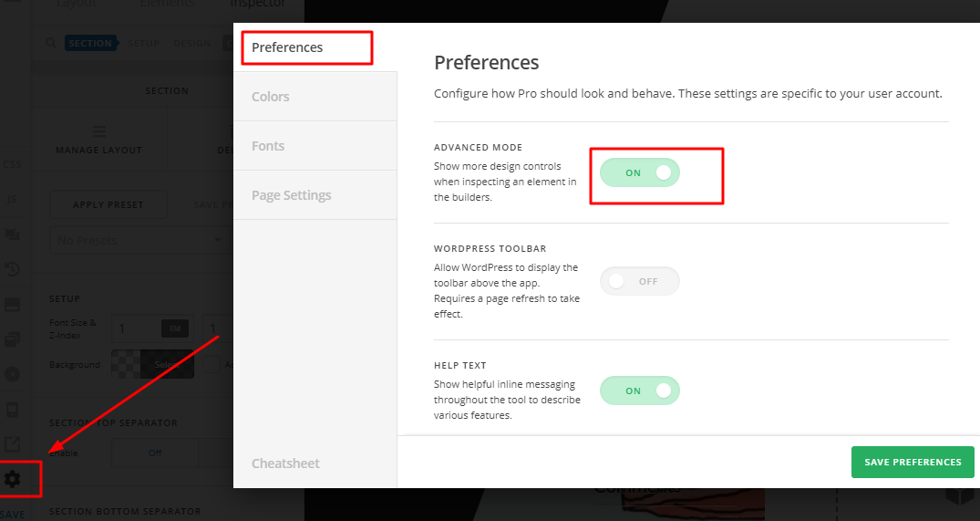The height and width of the screenshot is (521, 980).
Task: Click the Font Size input field
Action: (x=135, y=328)
